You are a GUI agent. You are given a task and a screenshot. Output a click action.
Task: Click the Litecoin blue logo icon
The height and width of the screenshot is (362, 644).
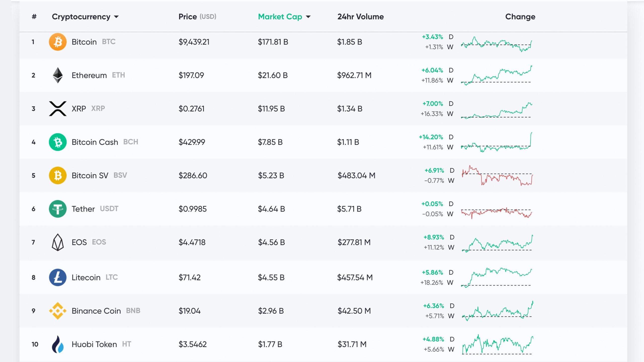58,278
